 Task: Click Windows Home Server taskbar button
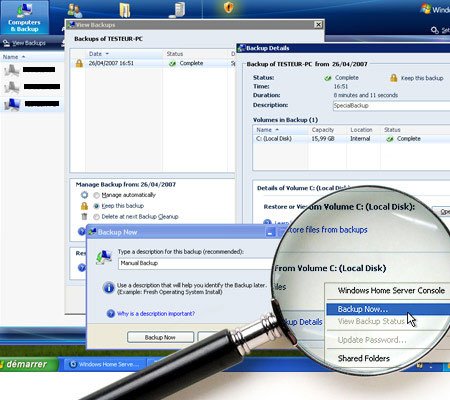pyautogui.click(x=105, y=365)
